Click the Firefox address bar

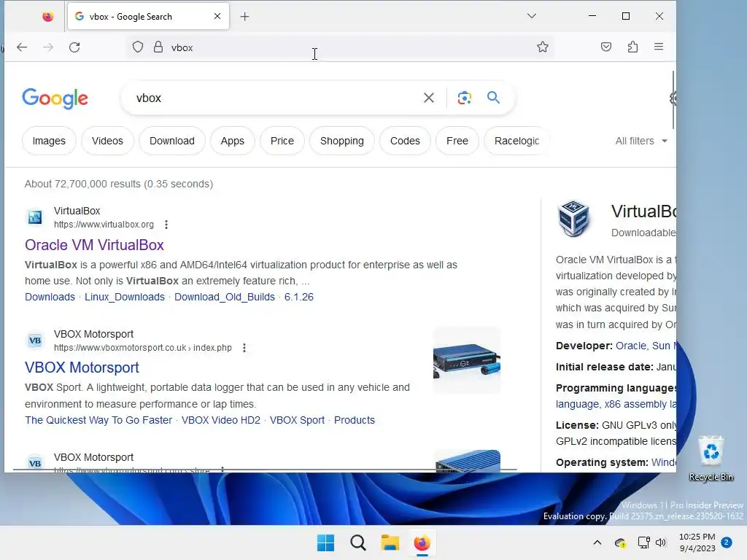click(x=339, y=47)
